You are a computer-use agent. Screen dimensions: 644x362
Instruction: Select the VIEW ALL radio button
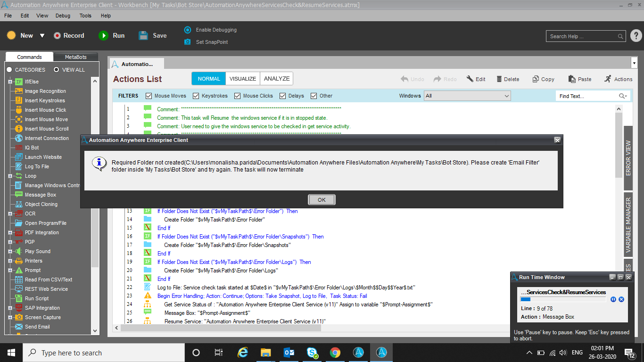[57, 70]
